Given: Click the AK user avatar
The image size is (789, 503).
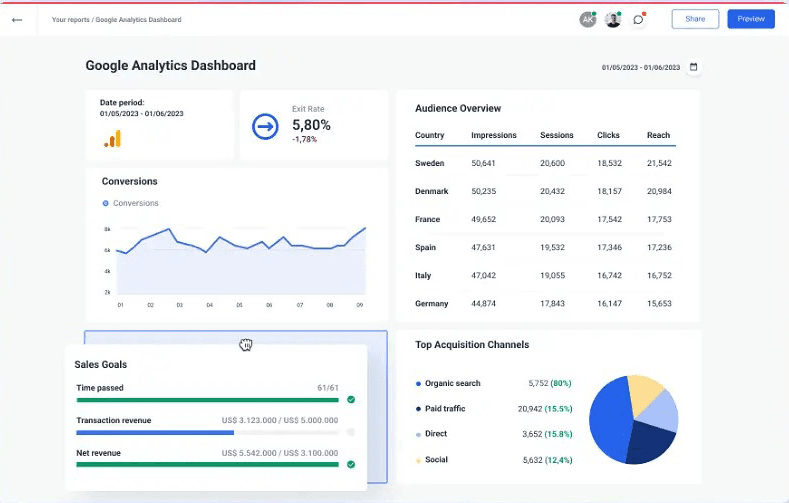Looking at the screenshot, I should click(x=588, y=19).
